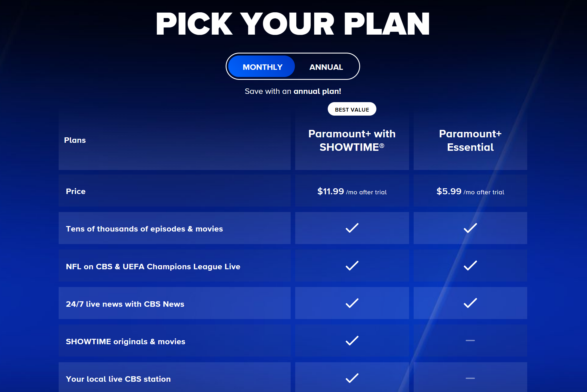The height and width of the screenshot is (392, 587).
Task: Click Essential plan dash for SHOWTIME originals
Action: pos(470,340)
